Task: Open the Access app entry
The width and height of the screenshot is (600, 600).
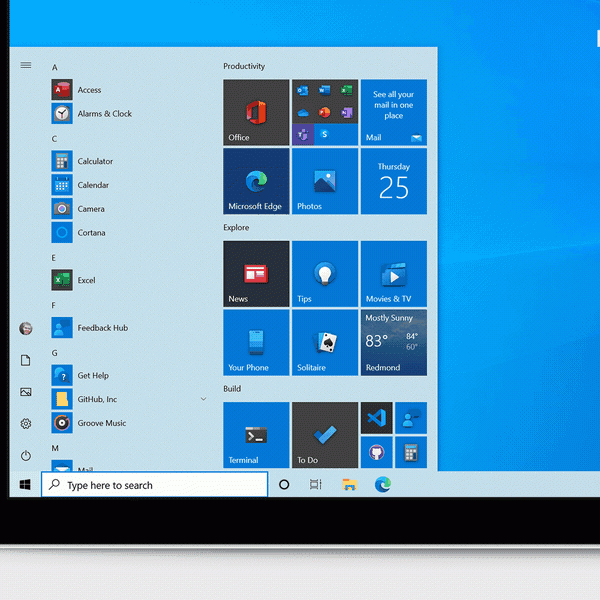Action: (130, 90)
